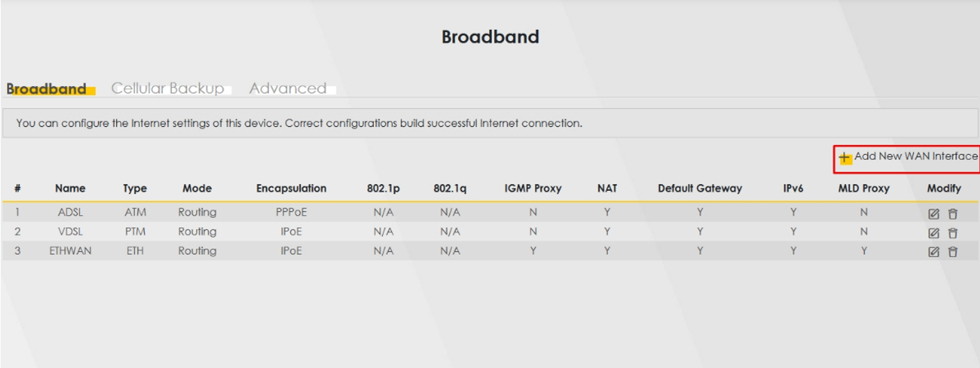
Task: Select the ADSL name cell
Action: point(71,212)
